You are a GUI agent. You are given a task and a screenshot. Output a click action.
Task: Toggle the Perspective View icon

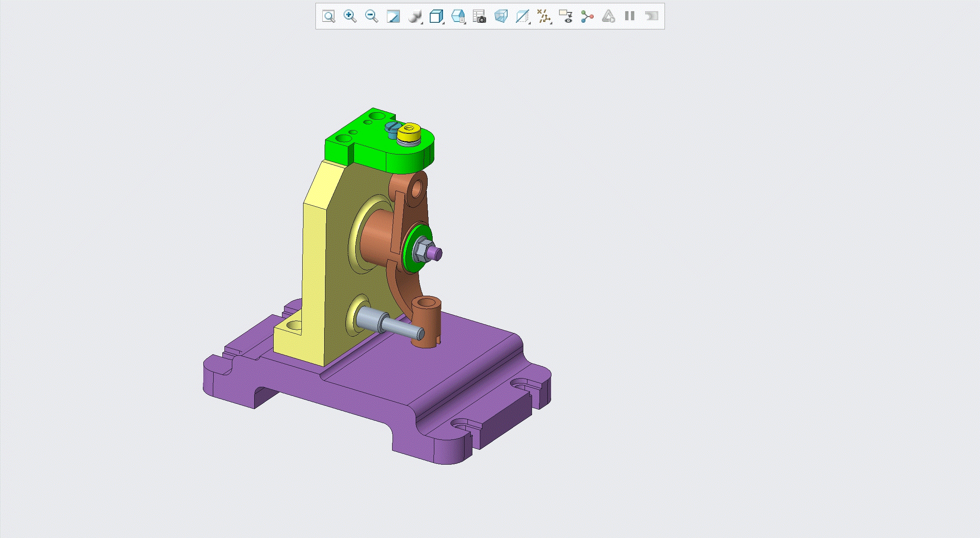(501, 17)
